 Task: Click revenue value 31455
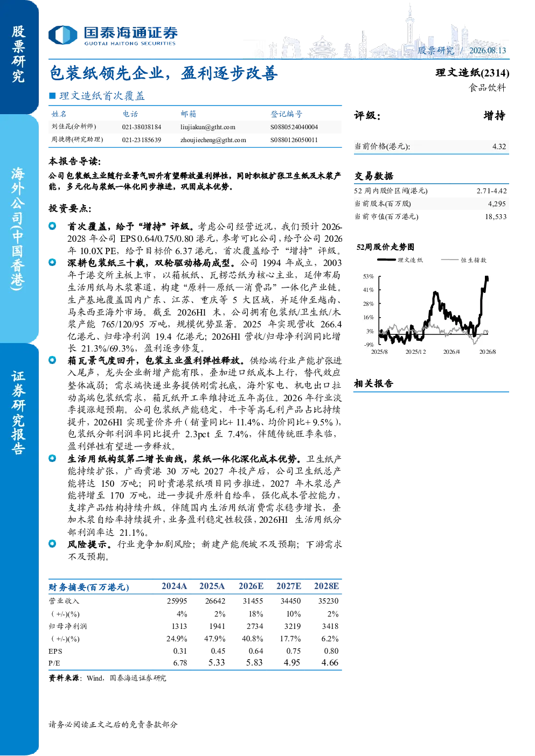[x=253, y=601]
